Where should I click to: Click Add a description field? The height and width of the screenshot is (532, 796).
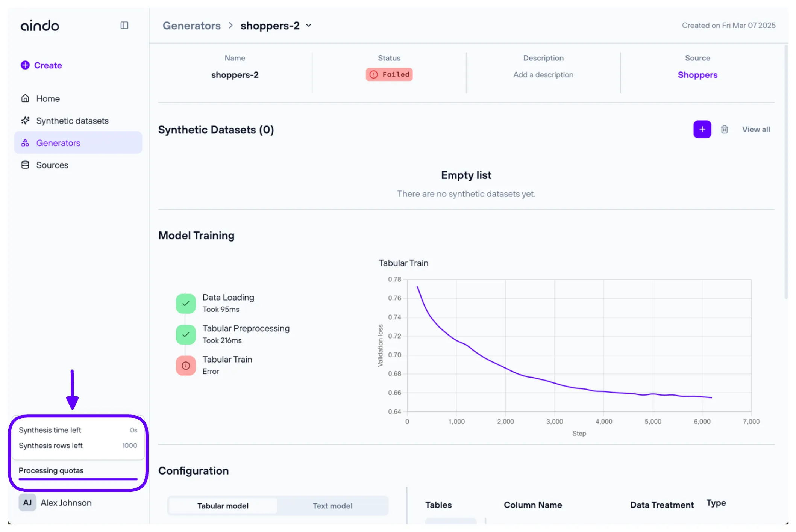tap(543, 75)
